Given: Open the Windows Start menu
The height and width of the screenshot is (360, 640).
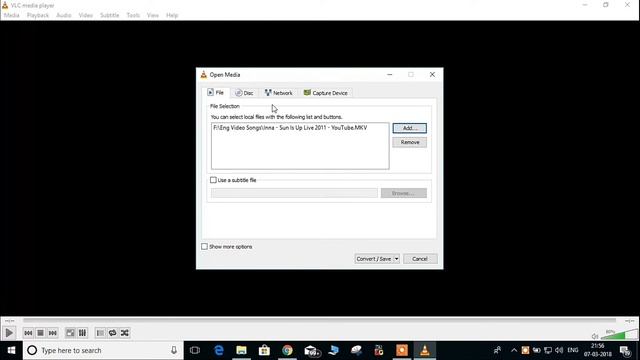Looking at the screenshot, I should 11,350.
